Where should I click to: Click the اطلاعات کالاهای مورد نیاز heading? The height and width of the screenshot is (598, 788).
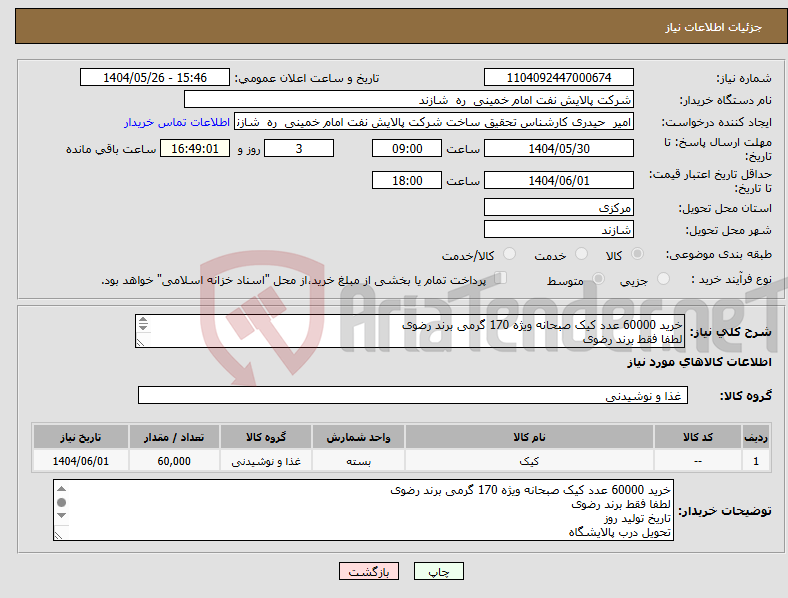coord(699,362)
